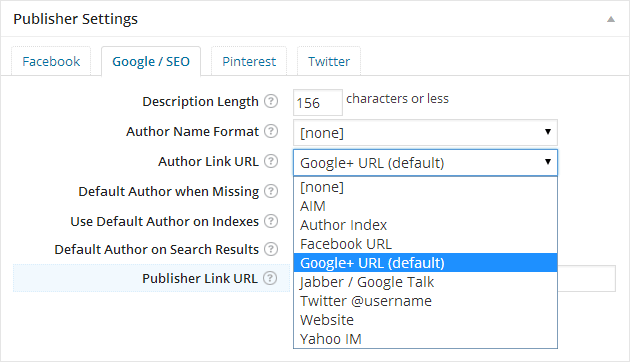This screenshot has height=362, width=630.
Task: Click the Description Length label
Action: pyautogui.click(x=200, y=101)
